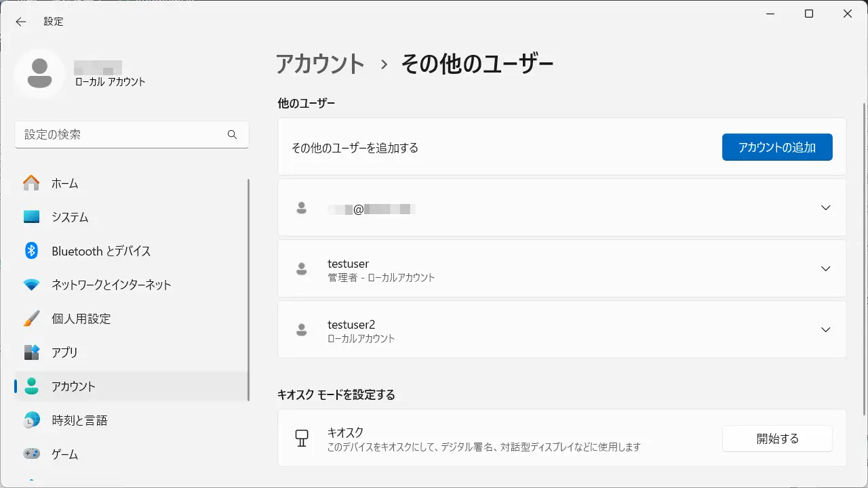Click the sidebar vertical scrollbar
The width and height of the screenshot is (868, 488).
click(249, 290)
